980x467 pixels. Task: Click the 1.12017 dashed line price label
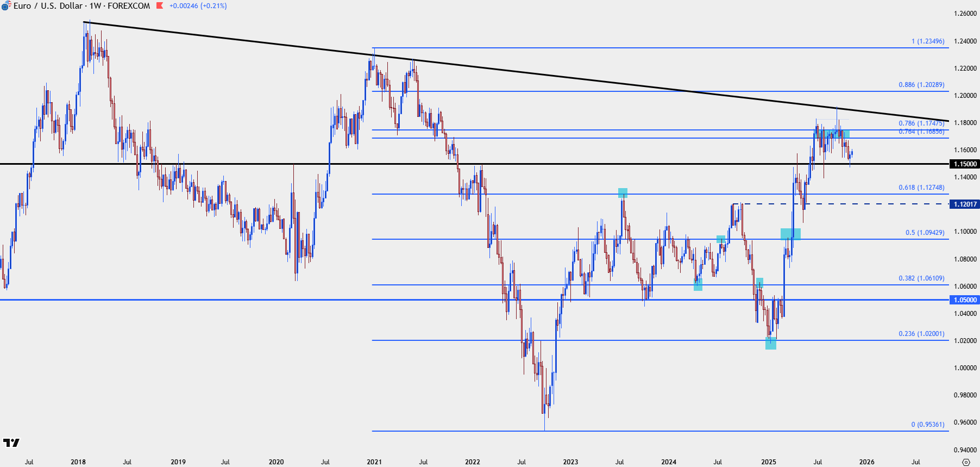(965, 204)
